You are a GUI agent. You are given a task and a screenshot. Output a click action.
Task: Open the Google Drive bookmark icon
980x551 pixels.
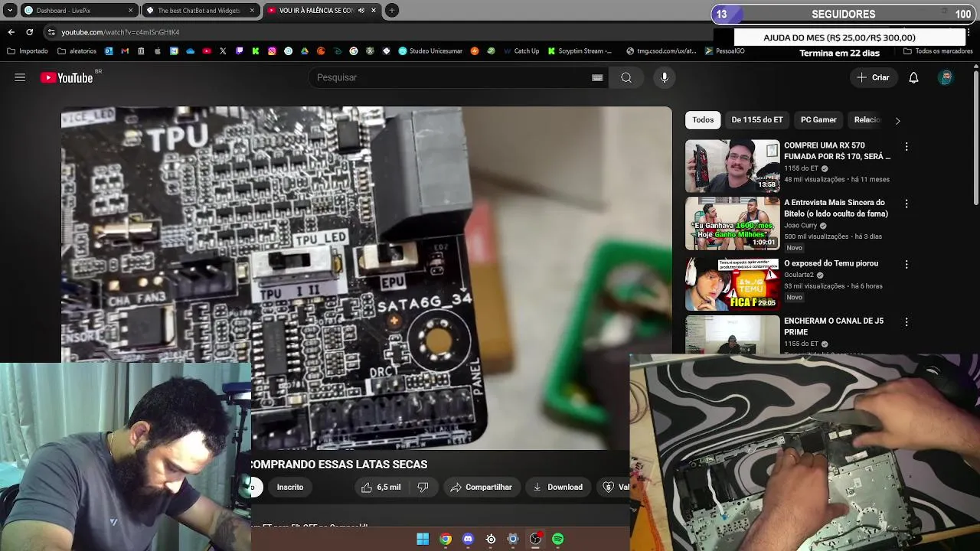(x=304, y=51)
